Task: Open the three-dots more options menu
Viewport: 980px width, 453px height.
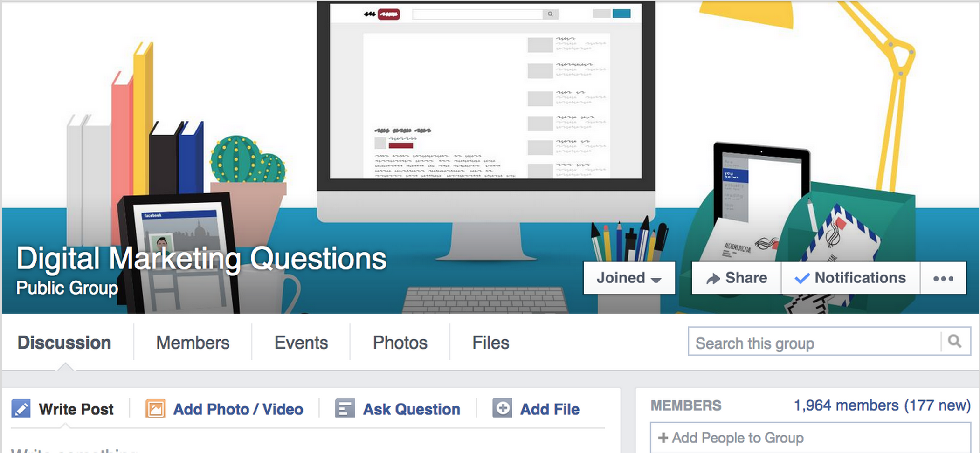Action: [943, 278]
